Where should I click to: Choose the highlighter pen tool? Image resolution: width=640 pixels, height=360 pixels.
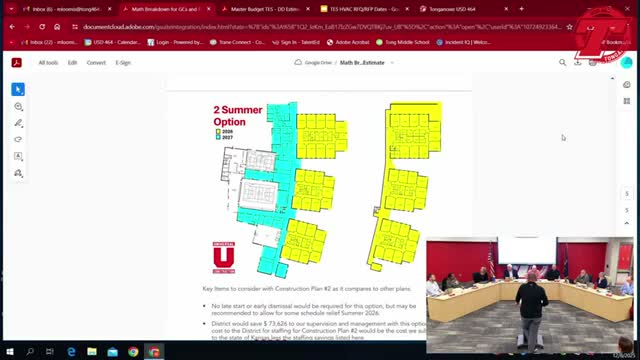point(18,123)
